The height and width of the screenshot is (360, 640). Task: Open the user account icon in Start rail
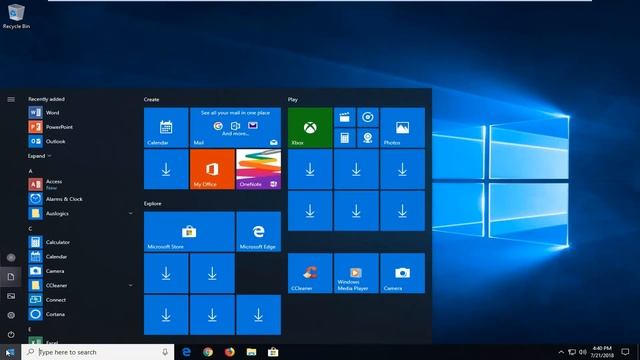tap(11, 258)
